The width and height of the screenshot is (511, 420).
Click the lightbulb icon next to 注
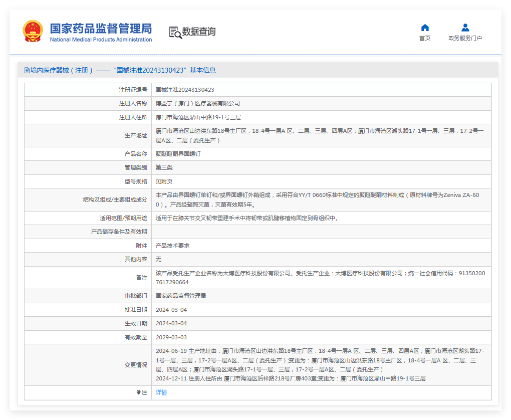(138, 392)
